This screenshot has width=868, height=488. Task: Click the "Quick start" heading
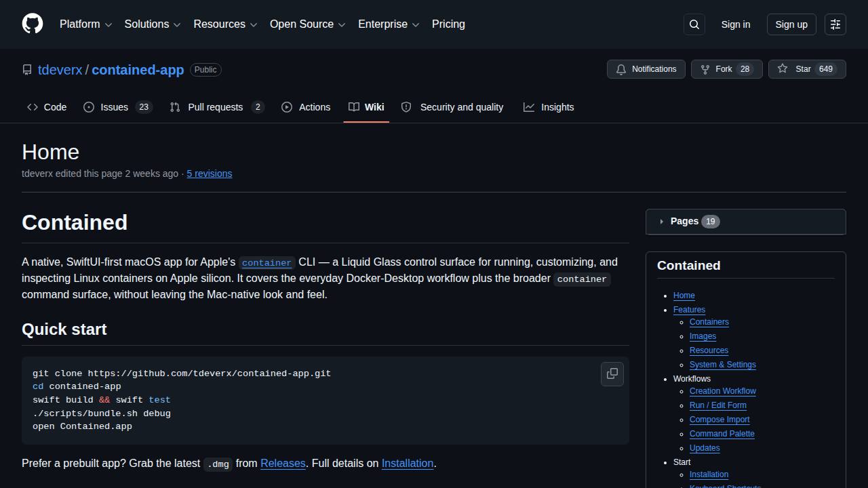click(64, 329)
